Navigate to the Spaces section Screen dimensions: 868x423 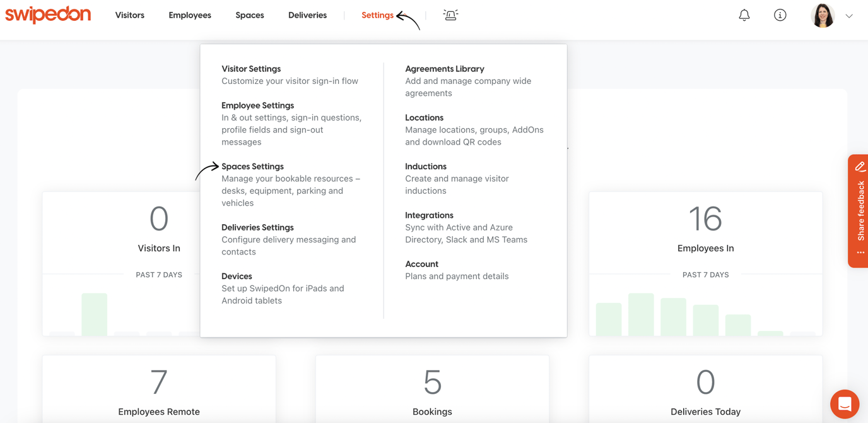pyautogui.click(x=249, y=15)
